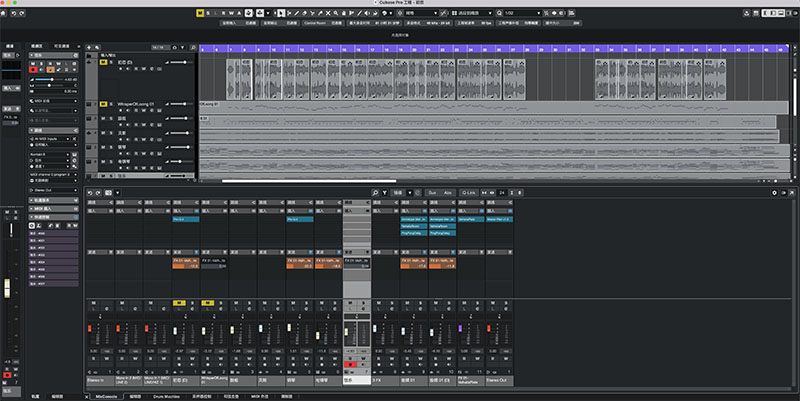Viewport: 800px width, 401px height.
Task: Unmute the WhisperOfLoong 01 track in track list
Action: point(103,104)
